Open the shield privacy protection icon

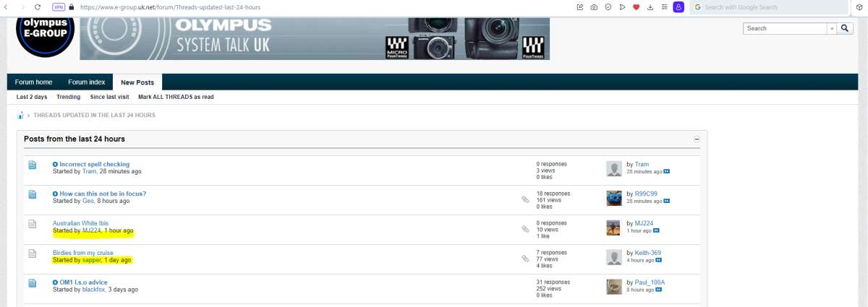click(608, 7)
